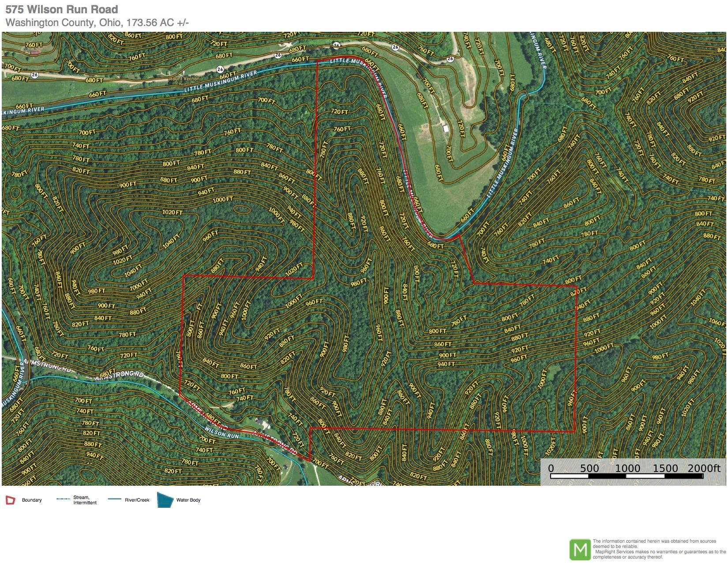Click the leftmost Route 26 highway shield
The height and width of the screenshot is (563, 728).
point(34,75)
